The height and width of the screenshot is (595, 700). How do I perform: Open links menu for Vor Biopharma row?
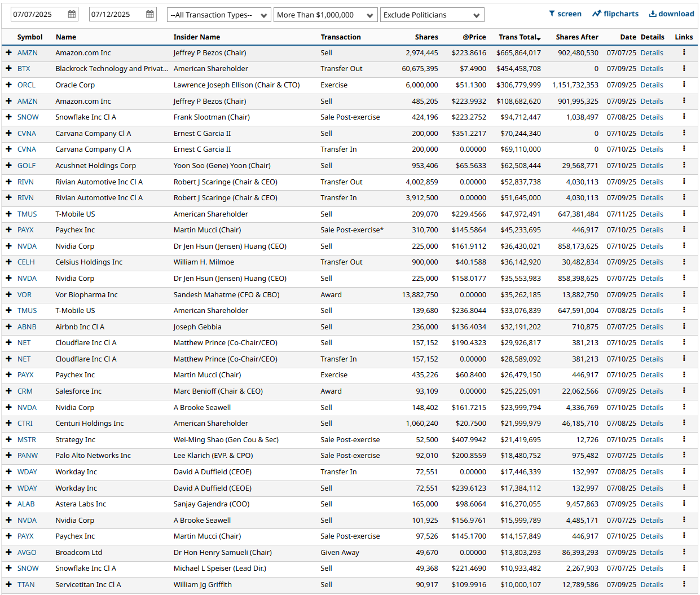tap(684, 294)
